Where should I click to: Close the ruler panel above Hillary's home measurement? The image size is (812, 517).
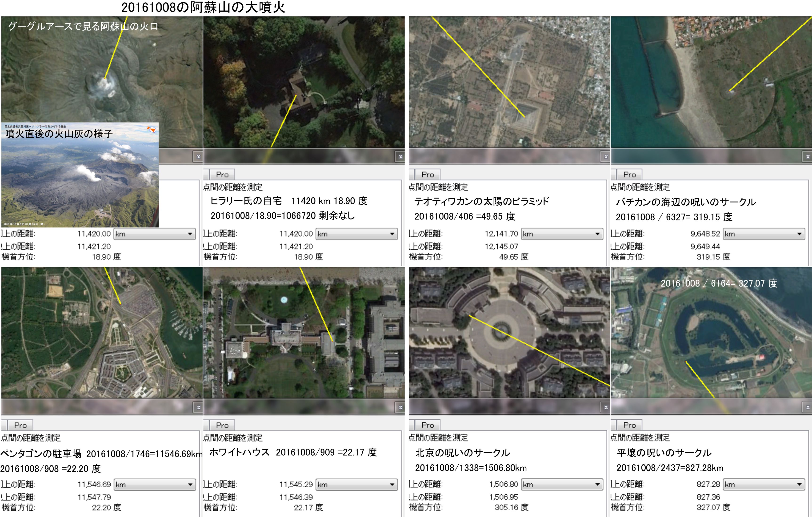(400, 157)
